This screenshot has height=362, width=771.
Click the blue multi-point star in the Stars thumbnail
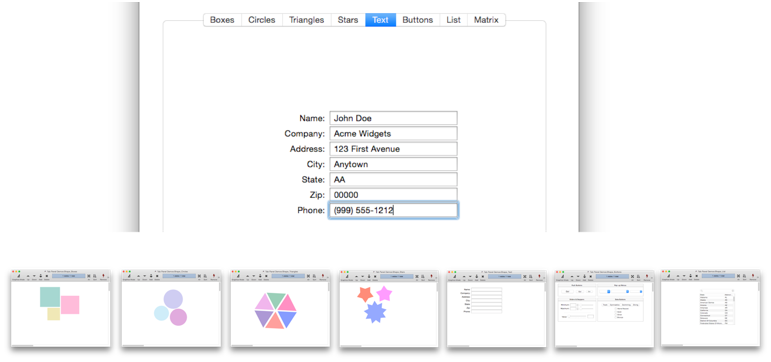[x=375, y=313]
